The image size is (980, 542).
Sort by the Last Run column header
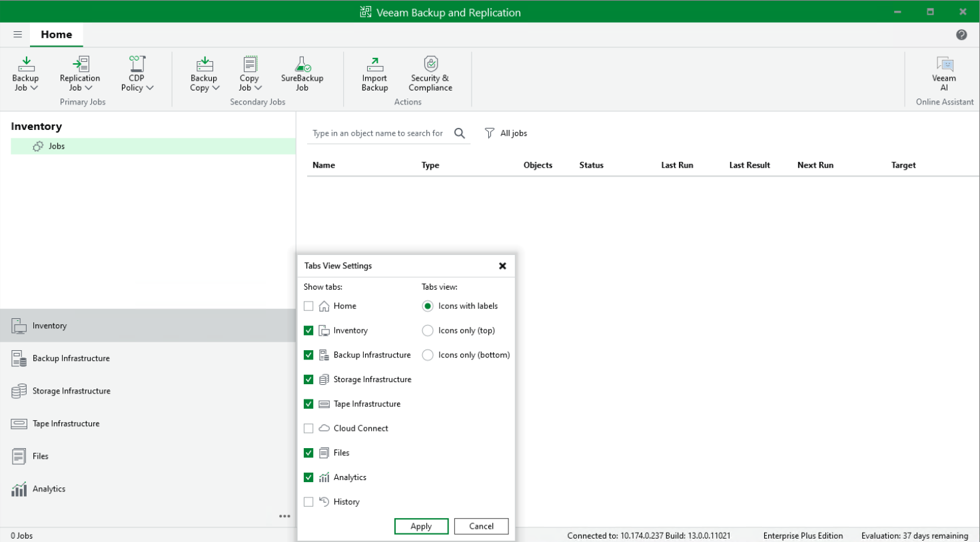(x=677, y=165)
